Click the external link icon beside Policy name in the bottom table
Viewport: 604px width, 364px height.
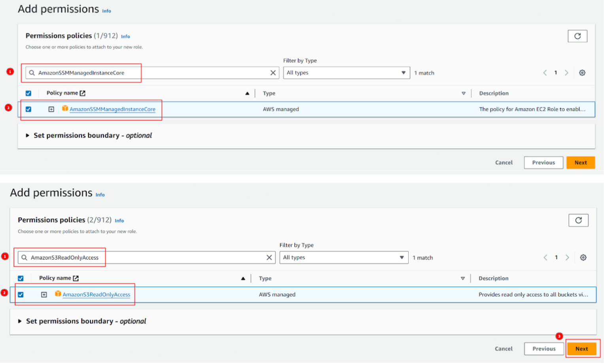pos(76,278)
